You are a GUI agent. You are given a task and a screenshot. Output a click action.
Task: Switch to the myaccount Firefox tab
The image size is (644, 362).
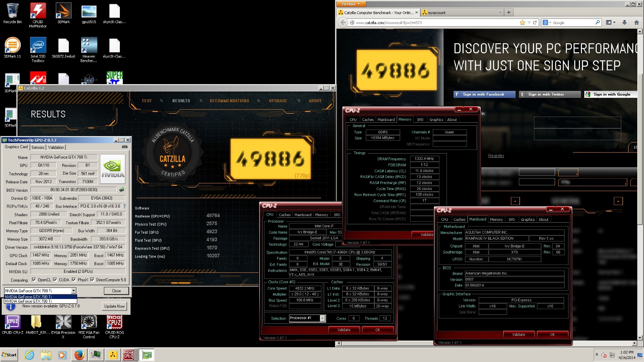tap(462, 12)
